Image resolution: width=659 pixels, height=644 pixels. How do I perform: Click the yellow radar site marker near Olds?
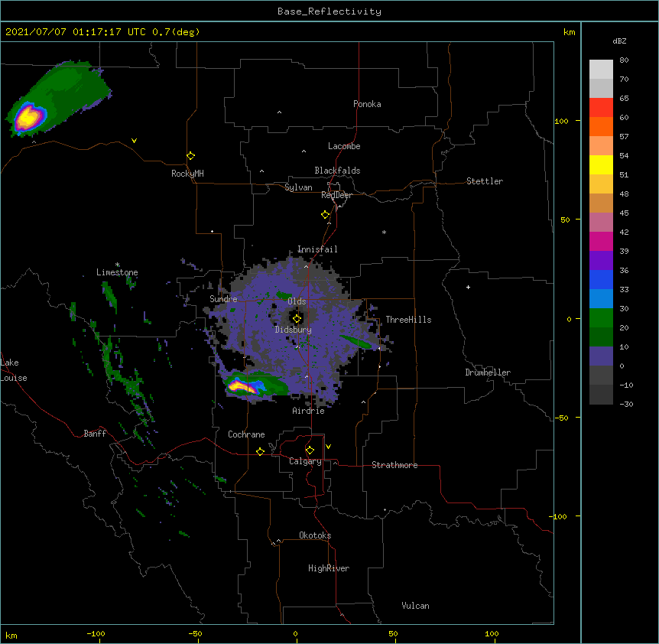[x=297, y=319]
